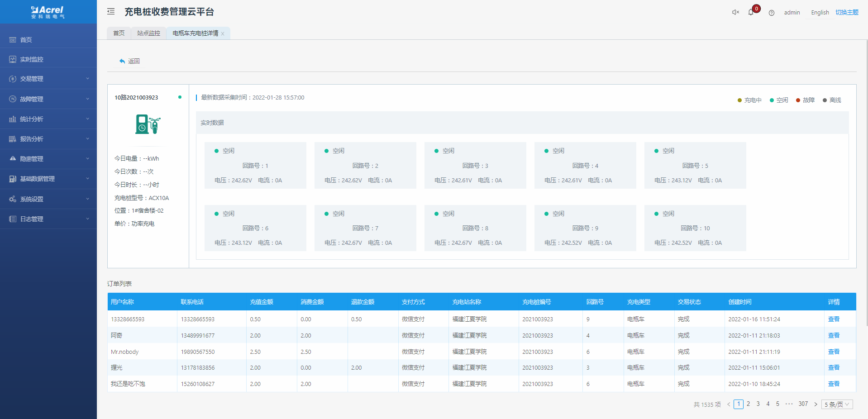Click the admin user name
Image resolution: width=868 pixels, height=419 pixels.
(x=792, y=13)
